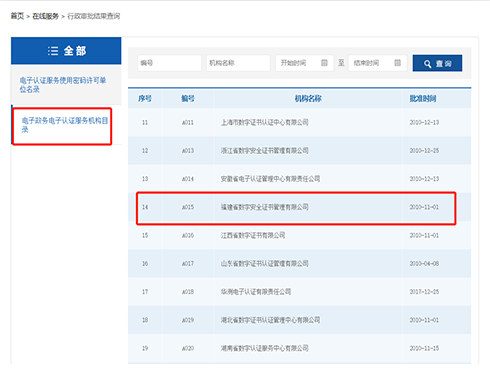Click the list icon beside 全部
Viewport: 490px width, 374px height.
point(53,51)
